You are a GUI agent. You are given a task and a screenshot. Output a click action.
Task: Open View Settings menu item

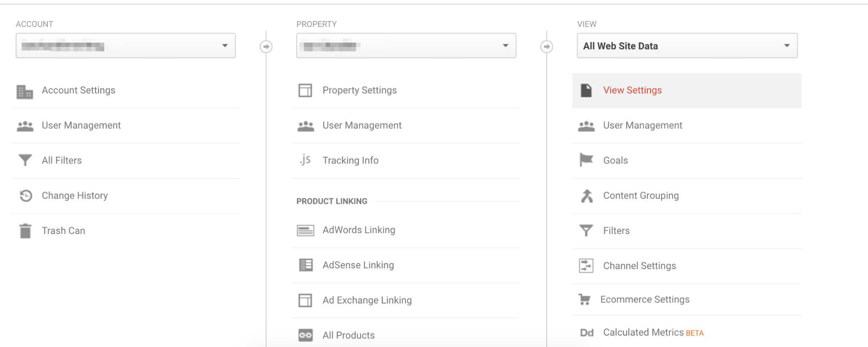[x=632, y=90]
